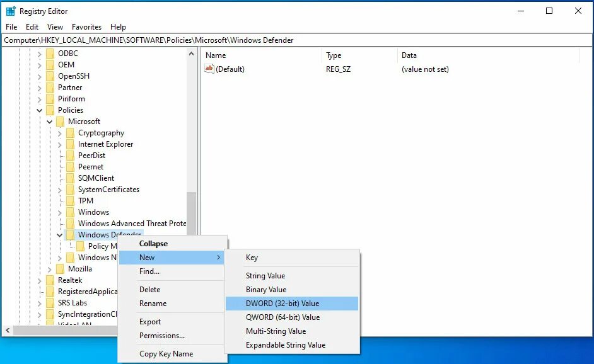594x364 pixels.
Task: Choose QWORD (64-bit) Value from submenu
Action: click(x=292, y=317)
